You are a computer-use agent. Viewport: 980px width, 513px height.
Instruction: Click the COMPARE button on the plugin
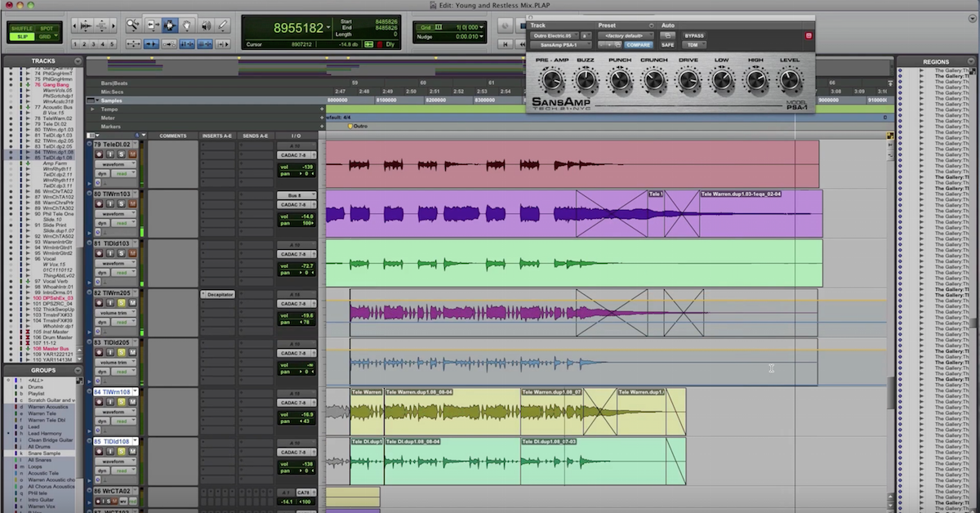coord(638,44)
